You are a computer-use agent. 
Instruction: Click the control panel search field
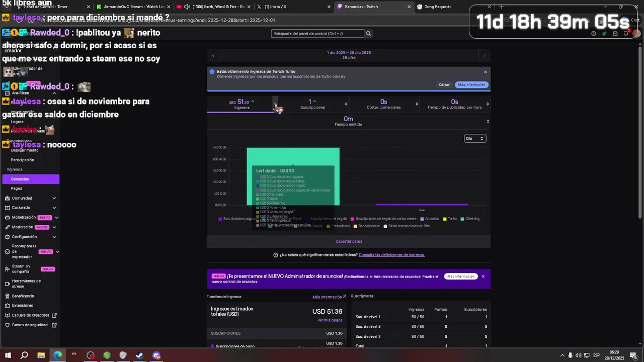317,34
